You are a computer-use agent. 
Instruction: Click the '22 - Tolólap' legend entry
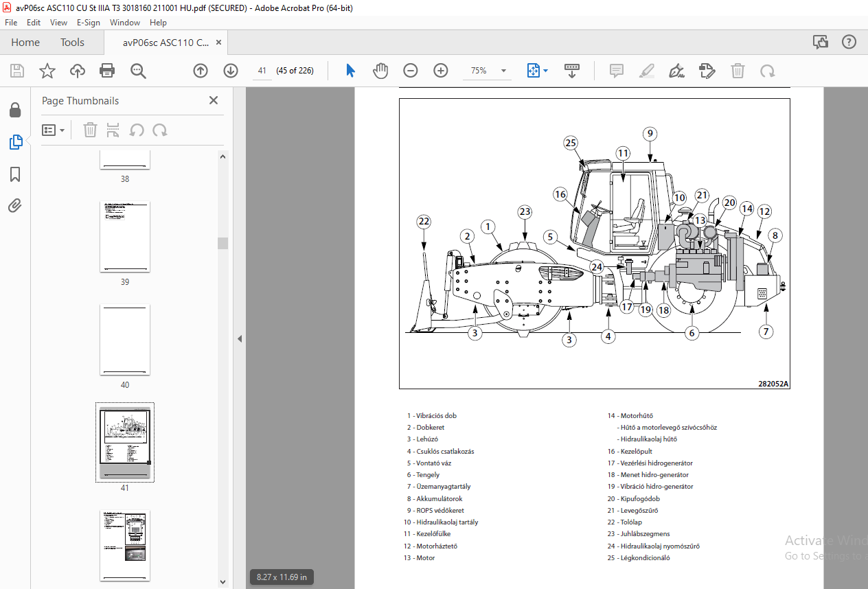(624, 522)
